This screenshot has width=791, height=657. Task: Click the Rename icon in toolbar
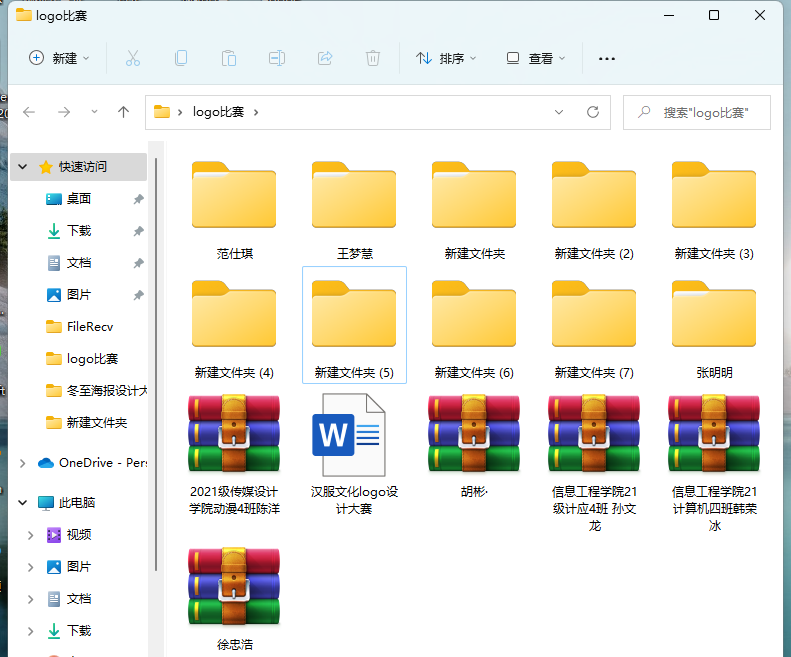[277, 58]
